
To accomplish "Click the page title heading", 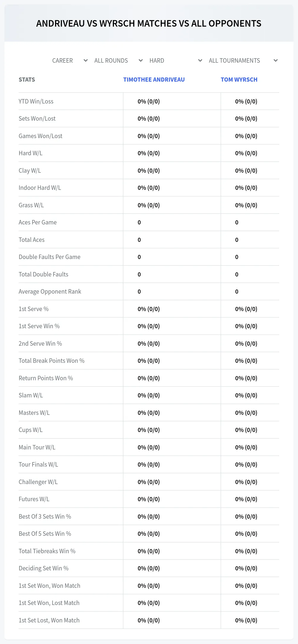I will click(149, 23).
